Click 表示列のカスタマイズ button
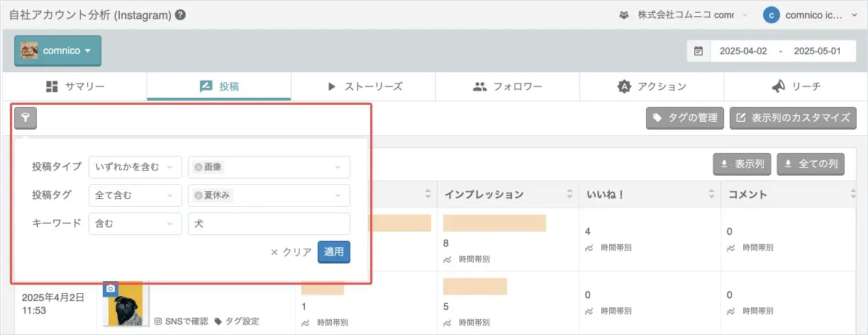868x335 pixels. [793, 118]
